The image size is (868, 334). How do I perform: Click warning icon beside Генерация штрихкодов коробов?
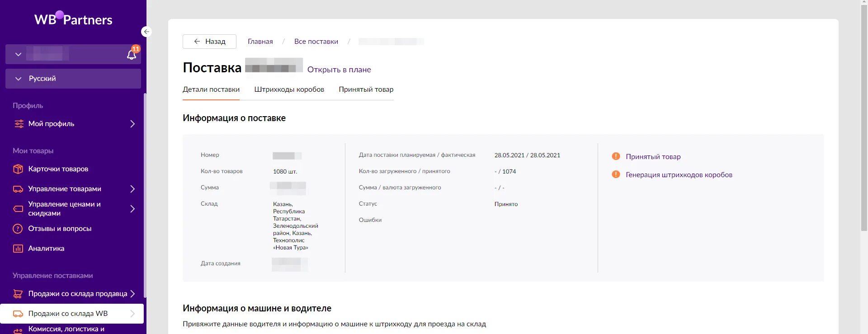tap(616, 174)
